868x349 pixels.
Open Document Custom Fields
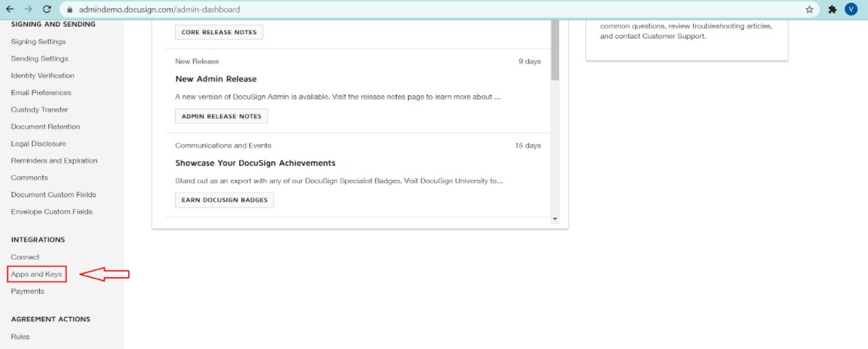click(x=54, y=194)
